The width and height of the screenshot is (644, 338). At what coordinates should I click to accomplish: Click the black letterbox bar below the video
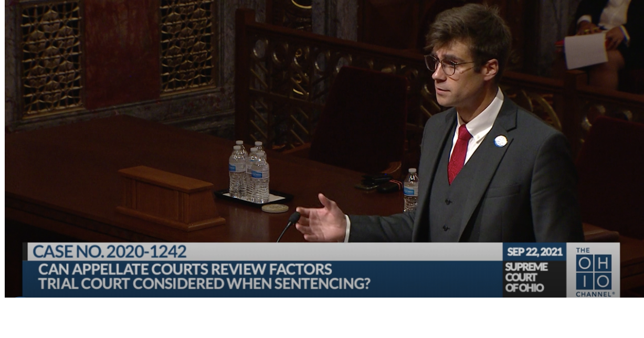(x=322, y=318)
